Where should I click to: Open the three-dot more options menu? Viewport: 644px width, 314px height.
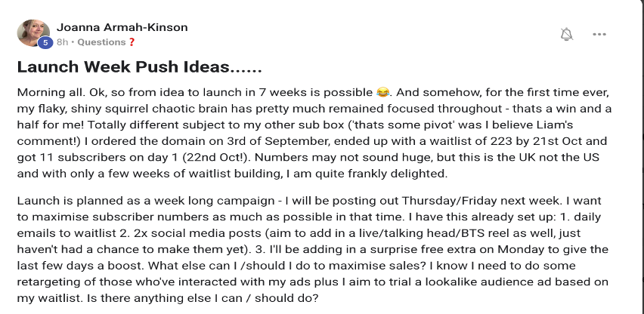(x=599, y=34)
